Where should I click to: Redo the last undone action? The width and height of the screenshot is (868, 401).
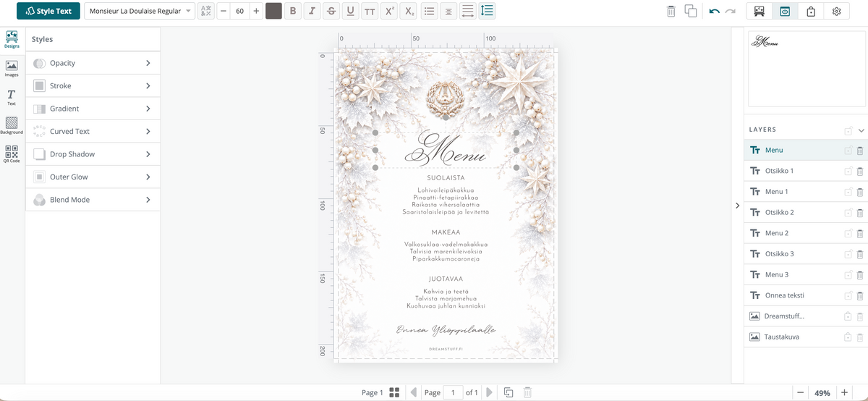click(x=731, y=11)
